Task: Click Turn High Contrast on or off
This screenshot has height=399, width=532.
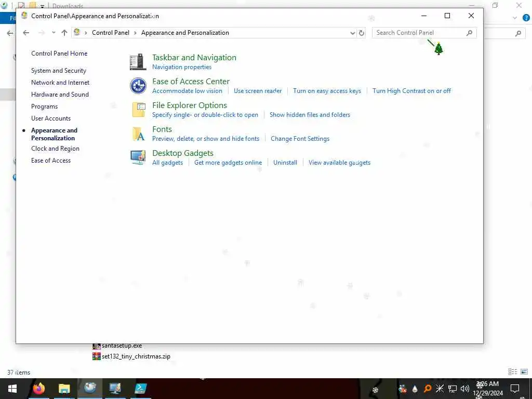Action: click(411, 91)
